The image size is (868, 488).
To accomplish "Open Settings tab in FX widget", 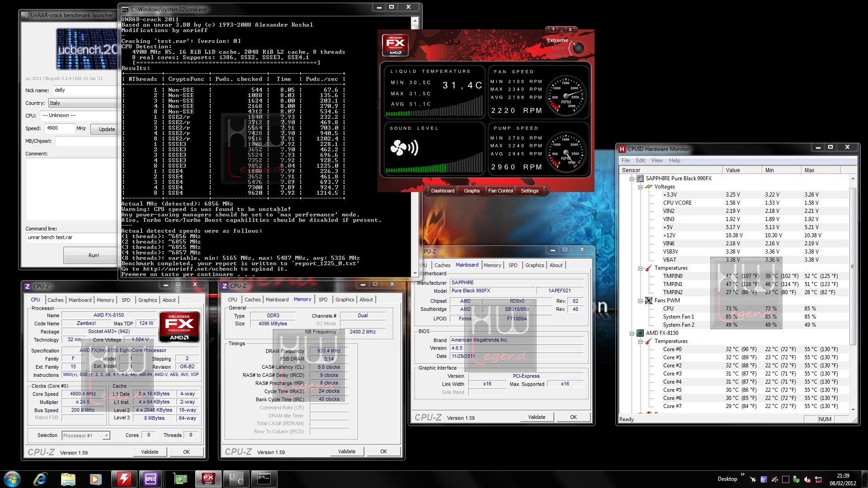I will point(529,191).
